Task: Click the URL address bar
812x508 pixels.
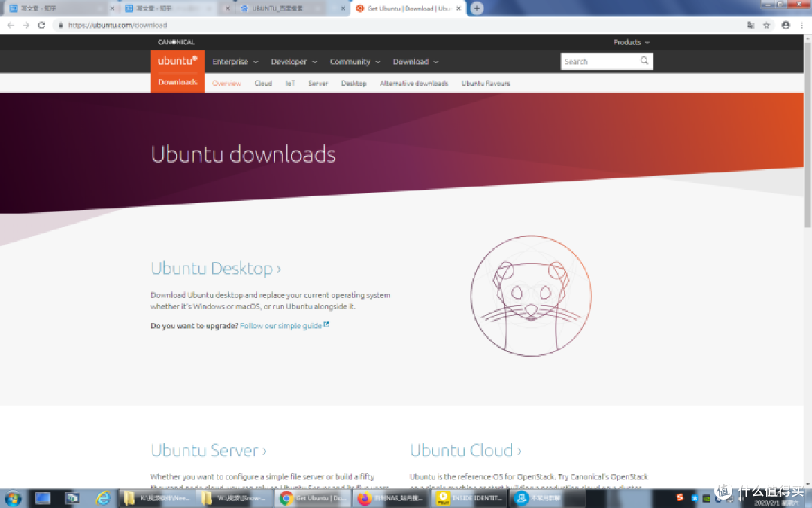Action: (x=398, y=25)
